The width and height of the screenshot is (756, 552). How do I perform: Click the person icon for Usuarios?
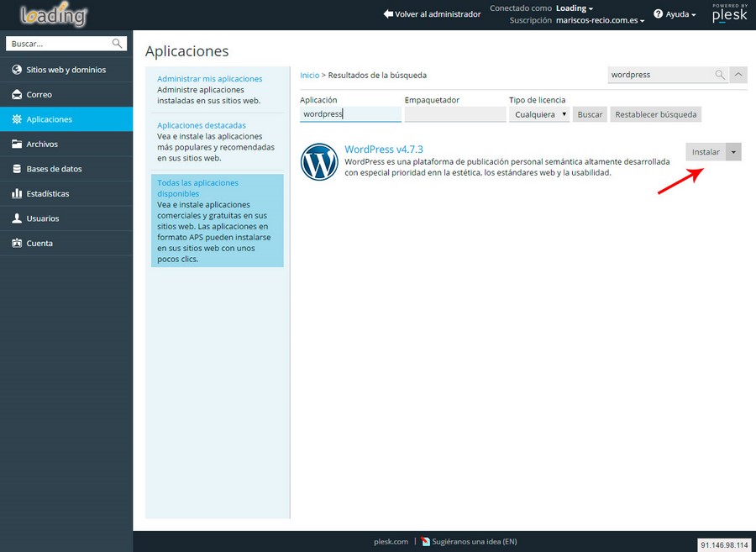click(x=17, y=218)
